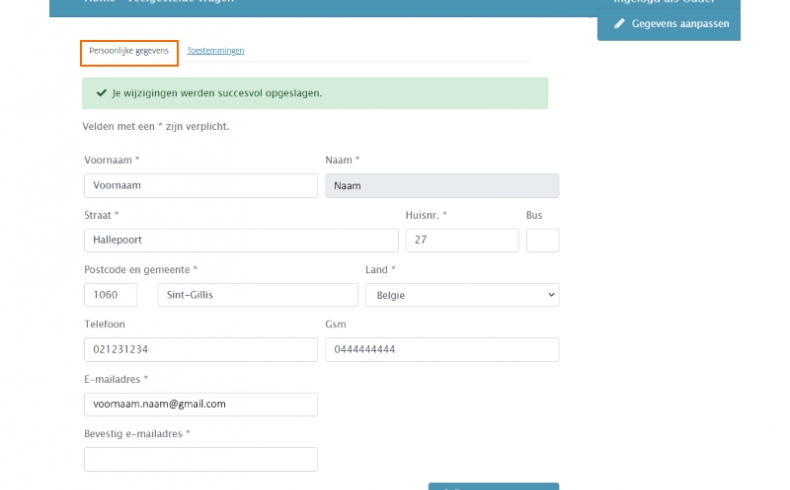Screen dimensions: 790x490
Task: Click the 'Land *' label
Action: (380, 269)
